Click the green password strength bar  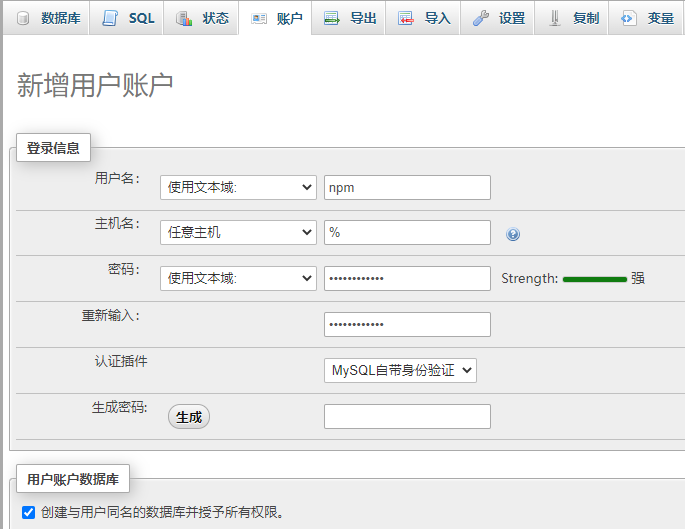(x=595, y=279)
